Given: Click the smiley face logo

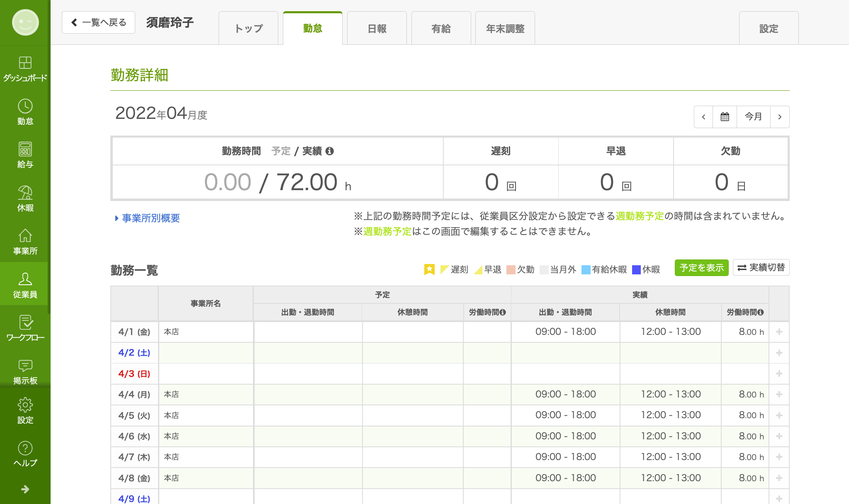Looking at the screenshot, I should (x=25, y=22).
